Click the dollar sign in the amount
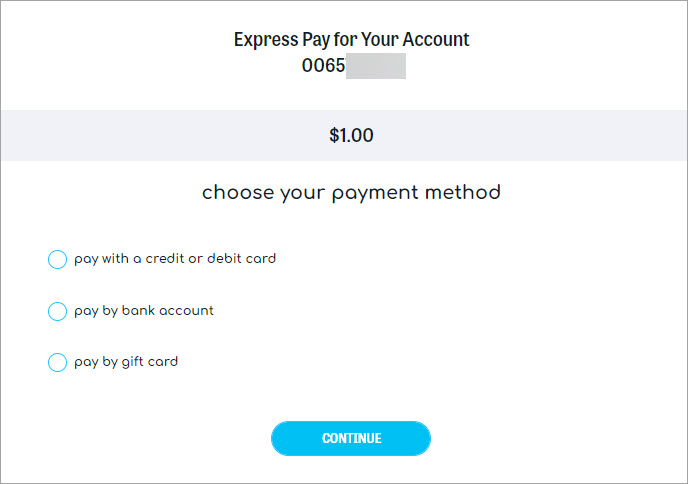Screen dimensions: 688x484 click(x=334, y=135)
